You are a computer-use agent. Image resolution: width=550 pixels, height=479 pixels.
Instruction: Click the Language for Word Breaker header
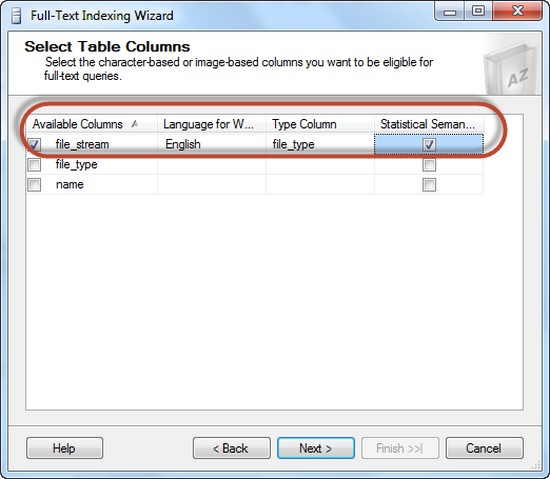pos(212,124)
